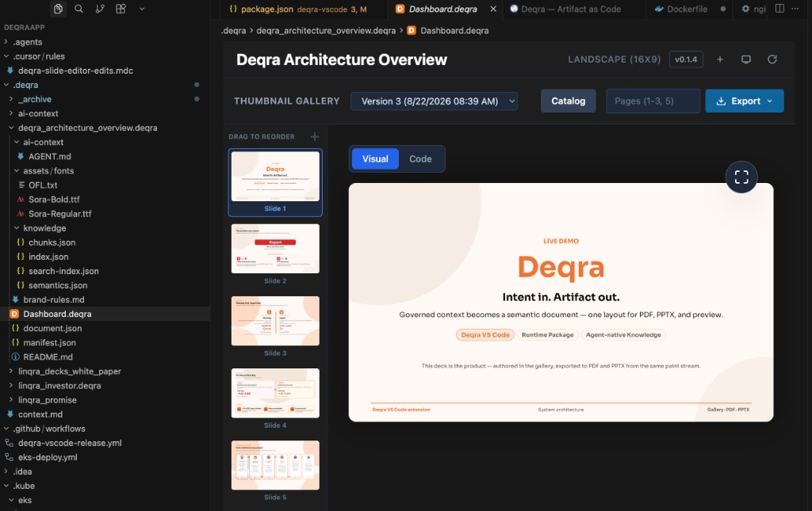Focus the Pages (1-3, 5) input field
Screen dimensions: 812x511
653,101
